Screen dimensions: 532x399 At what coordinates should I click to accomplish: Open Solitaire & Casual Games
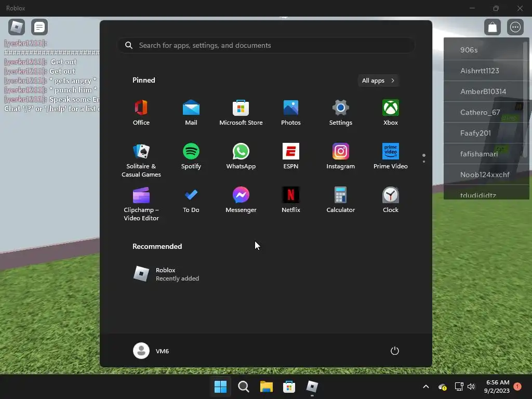click(x=141, y=160)
